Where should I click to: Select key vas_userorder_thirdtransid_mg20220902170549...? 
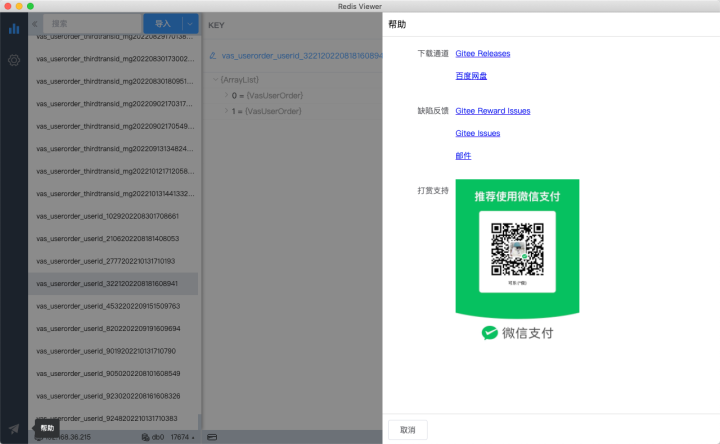[113, 126]
